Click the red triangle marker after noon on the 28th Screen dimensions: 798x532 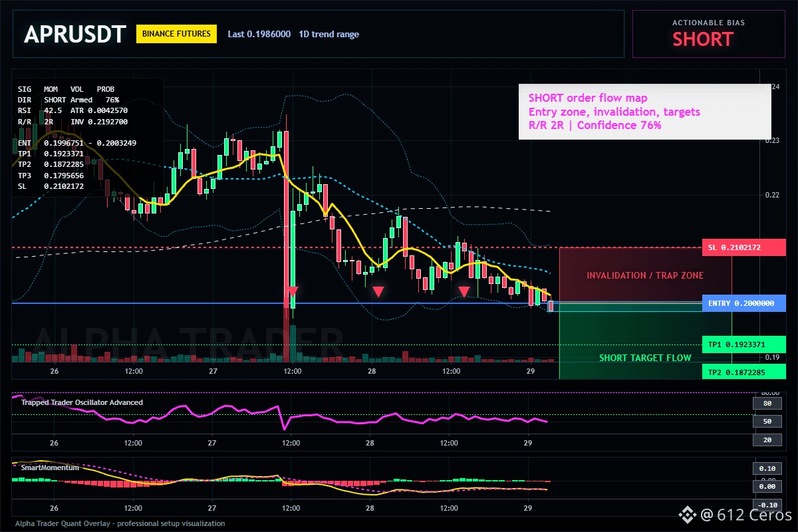464,291
